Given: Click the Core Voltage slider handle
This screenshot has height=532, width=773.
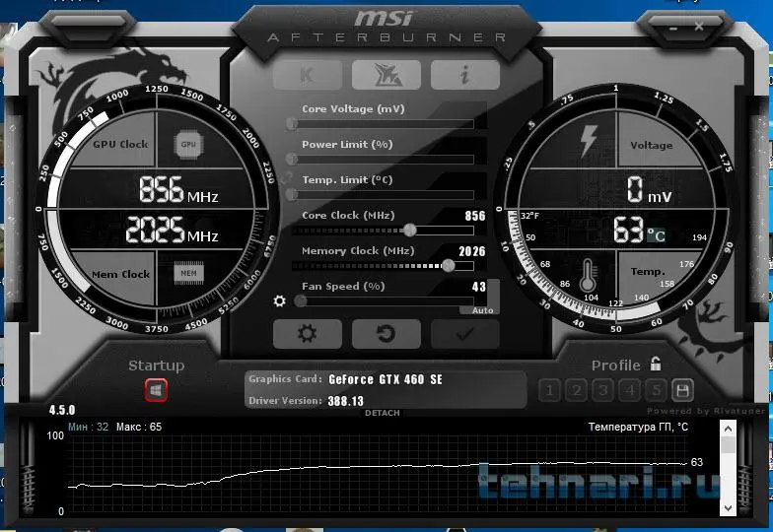Looking at the screenshot, I should point(292,123).
